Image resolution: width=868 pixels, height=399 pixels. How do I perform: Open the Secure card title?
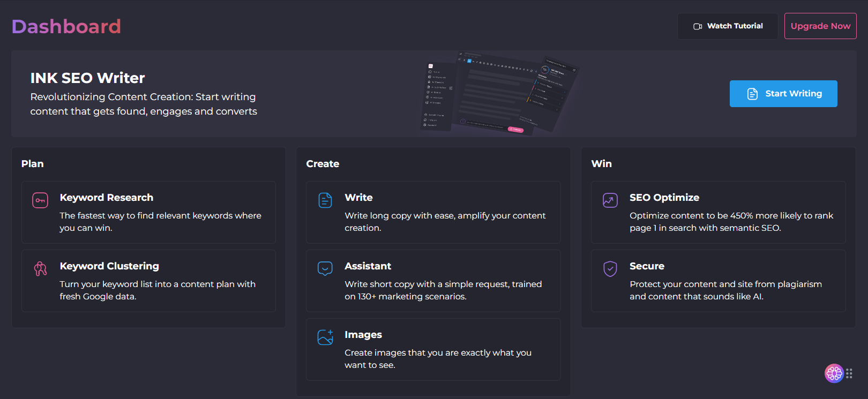tap(647, 266)
